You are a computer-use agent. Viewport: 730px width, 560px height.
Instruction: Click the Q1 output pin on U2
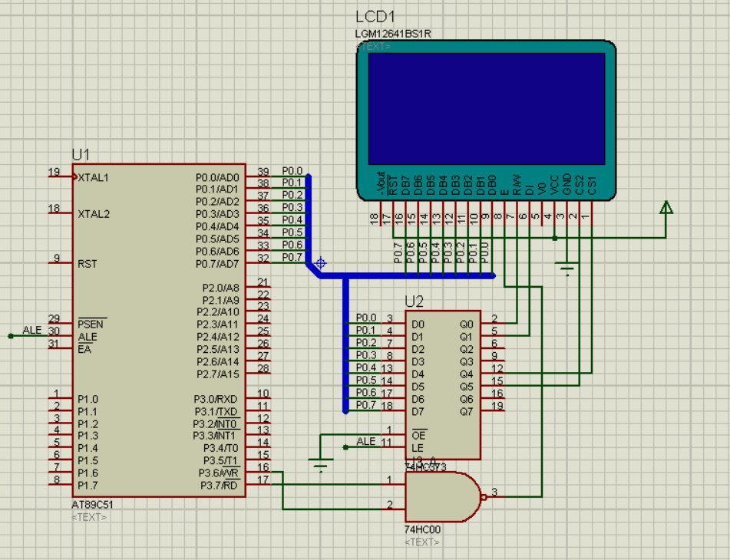(x=493, y=334)
